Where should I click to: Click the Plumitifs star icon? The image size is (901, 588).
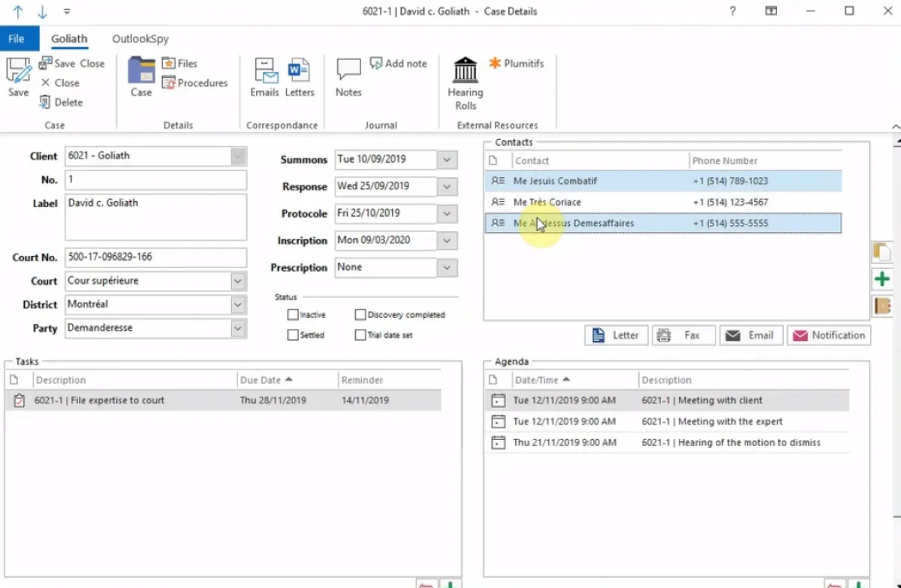pyautogui.click(x=495, y=64)
